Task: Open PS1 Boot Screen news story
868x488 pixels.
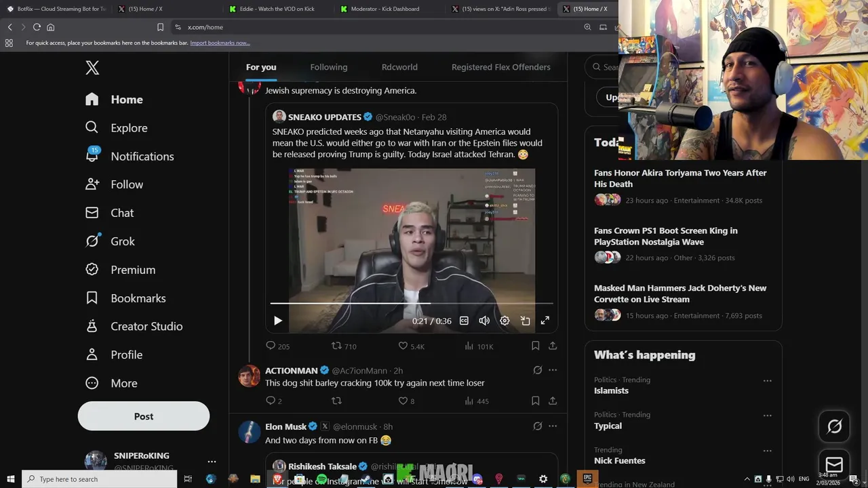Action: coord(683,244)
